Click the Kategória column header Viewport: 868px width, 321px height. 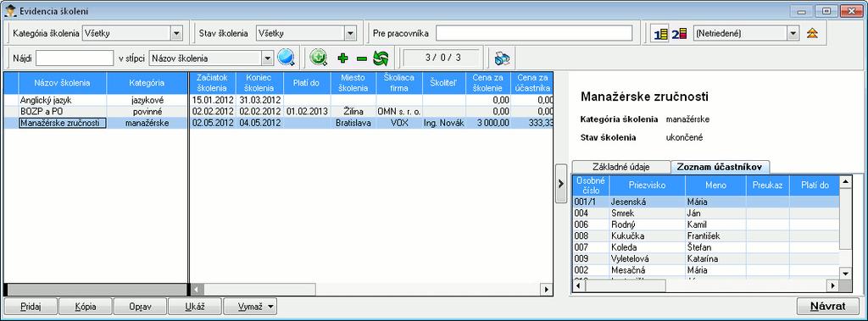click(x=147, y=83)
